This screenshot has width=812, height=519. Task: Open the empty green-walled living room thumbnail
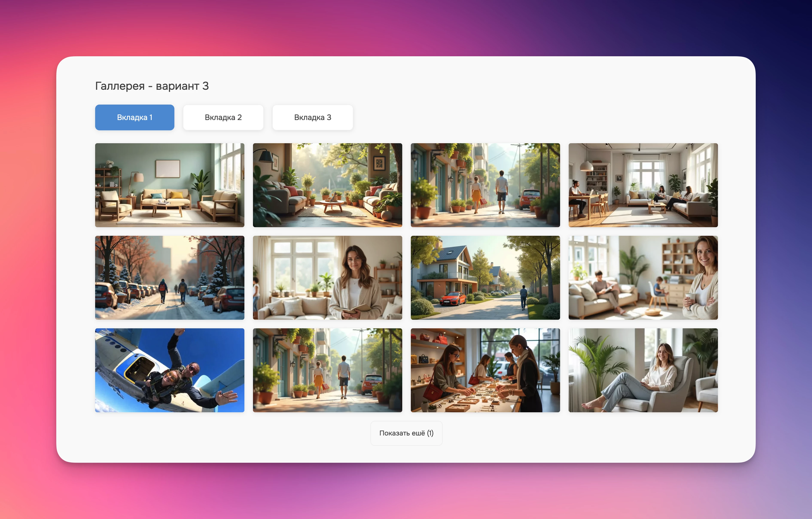pos(170,185)
